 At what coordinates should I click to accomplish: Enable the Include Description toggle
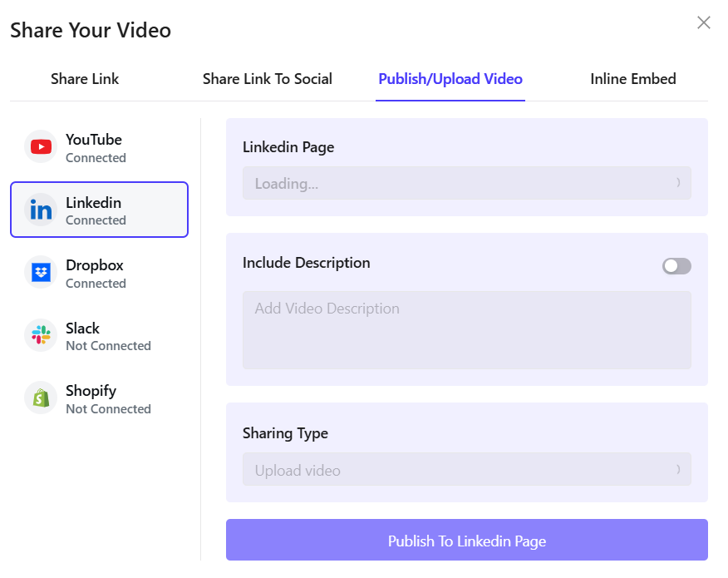click(676, 265)
